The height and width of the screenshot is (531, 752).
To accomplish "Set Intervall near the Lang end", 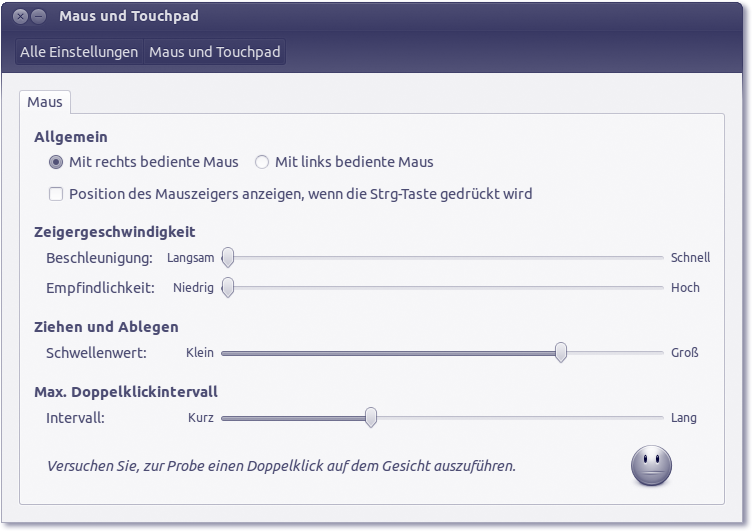I will click(650, 418).
